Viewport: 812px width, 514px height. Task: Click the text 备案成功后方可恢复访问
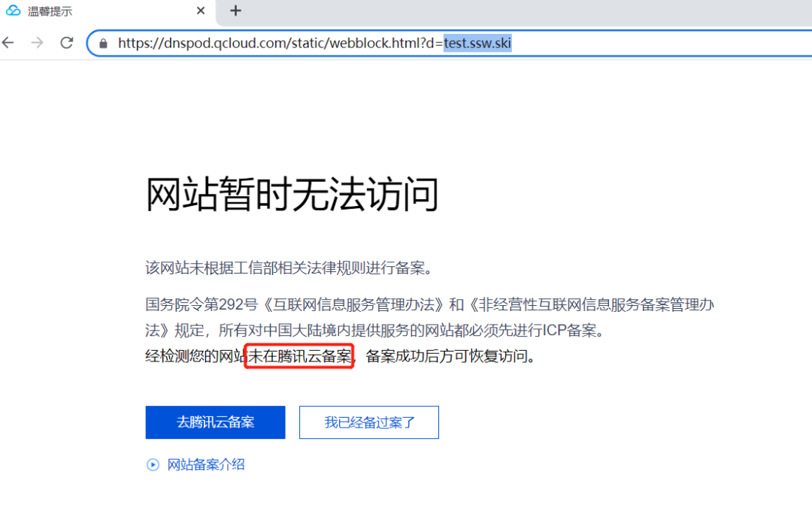click(x=450, y=356)
